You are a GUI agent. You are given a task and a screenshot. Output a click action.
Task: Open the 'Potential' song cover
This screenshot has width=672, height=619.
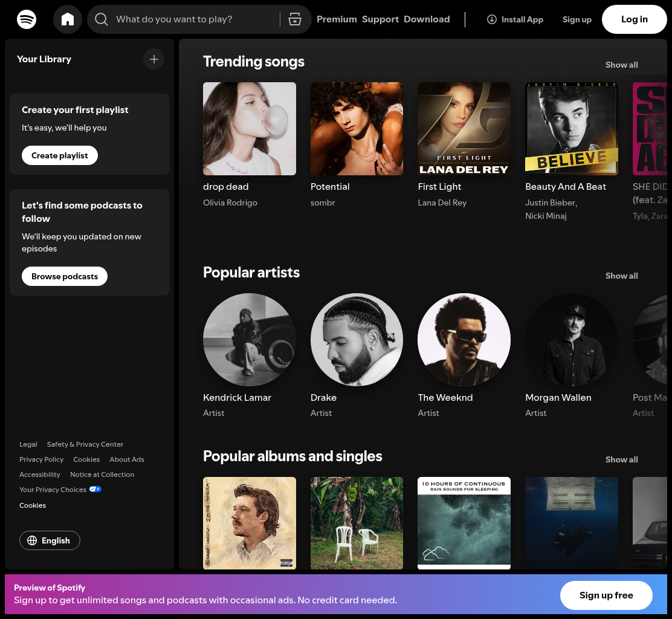357,129
